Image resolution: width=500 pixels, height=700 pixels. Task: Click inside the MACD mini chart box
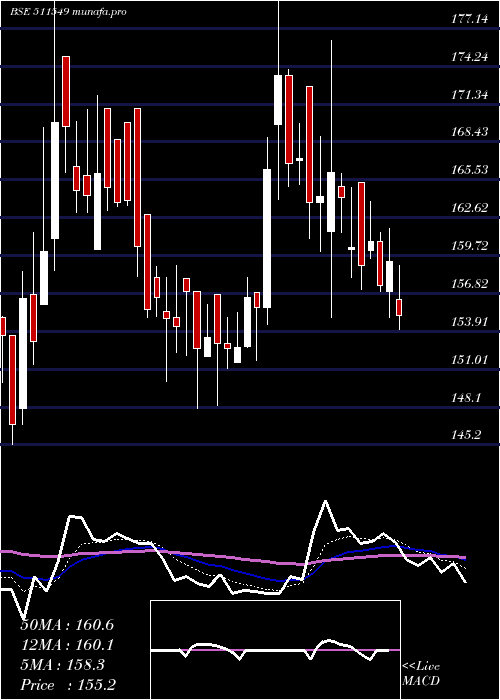click(275, 650)
